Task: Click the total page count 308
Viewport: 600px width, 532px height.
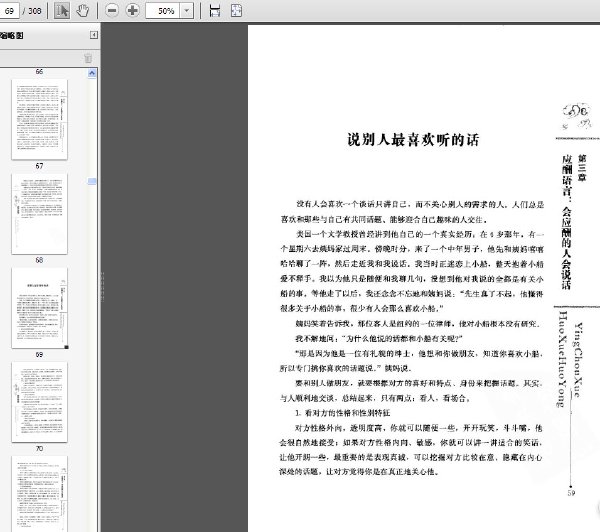Action: click(x=34, y=11)
